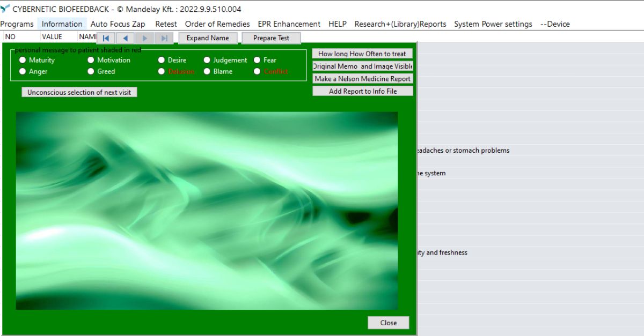Image resolution: width=644 pixels, height=336 pixels.
Task: Open the EPR Enhancement menu
Action: pyautogui.click(x=289, y=24)
